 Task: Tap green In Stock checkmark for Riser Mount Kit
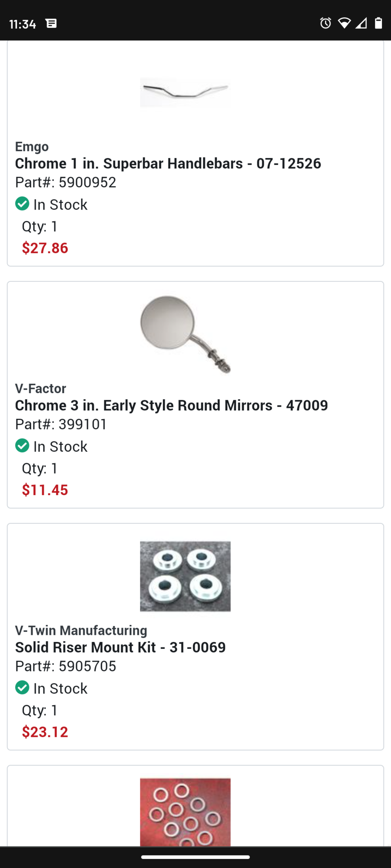click(22, 687)
